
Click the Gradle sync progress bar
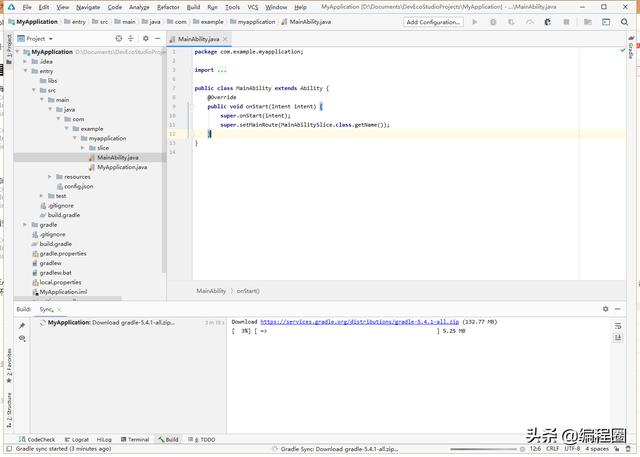(483, 449)
